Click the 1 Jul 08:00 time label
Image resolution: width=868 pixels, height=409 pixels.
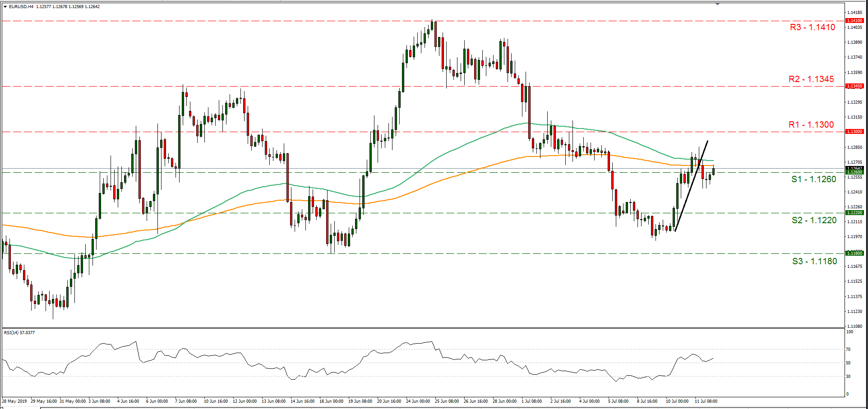point(532,401)
